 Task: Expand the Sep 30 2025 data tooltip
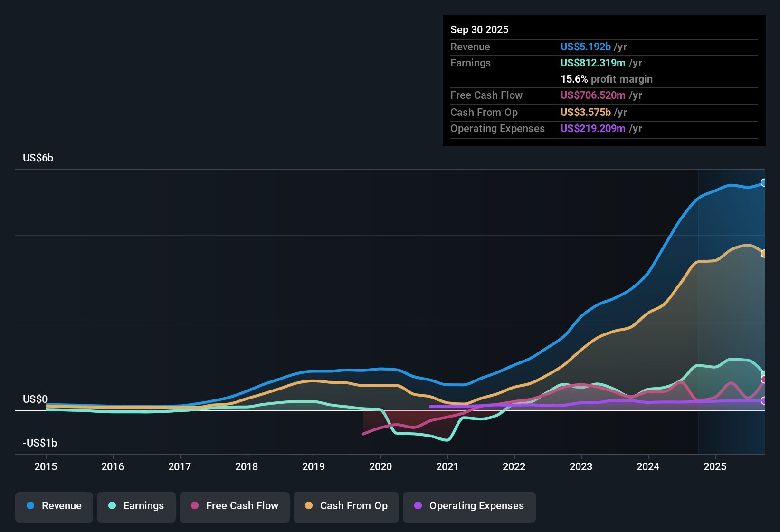(479, 29)
